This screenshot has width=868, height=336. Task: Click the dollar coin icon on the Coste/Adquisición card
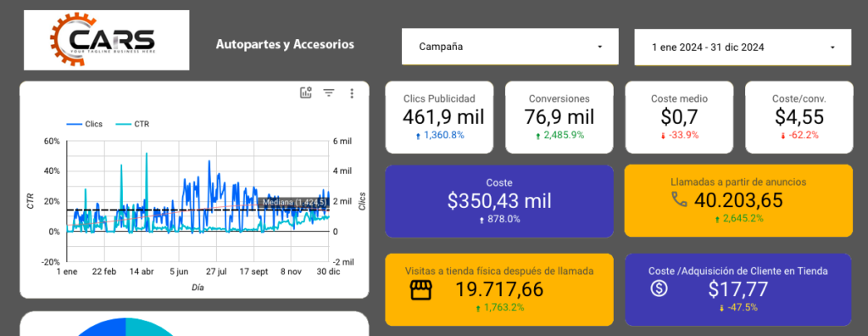(x=659, y=288)
